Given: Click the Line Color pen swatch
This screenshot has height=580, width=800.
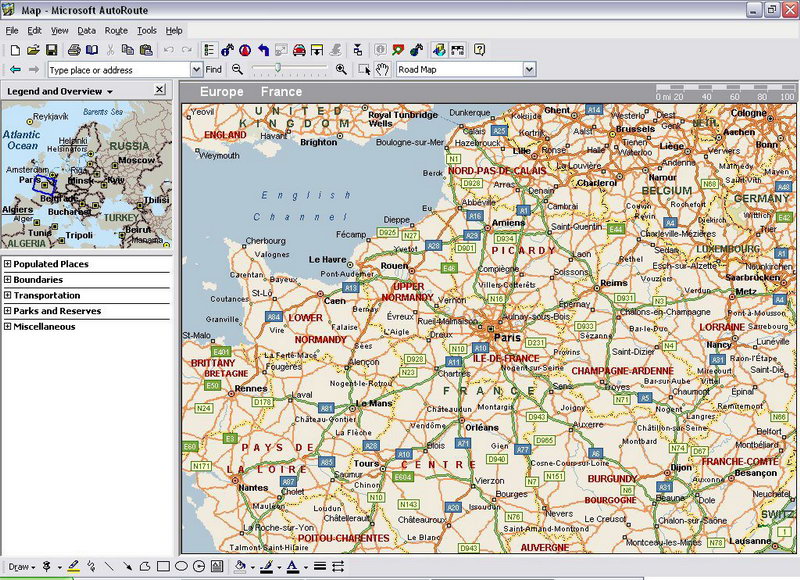Looking at the screenshot, I should [x=266, y=566].
